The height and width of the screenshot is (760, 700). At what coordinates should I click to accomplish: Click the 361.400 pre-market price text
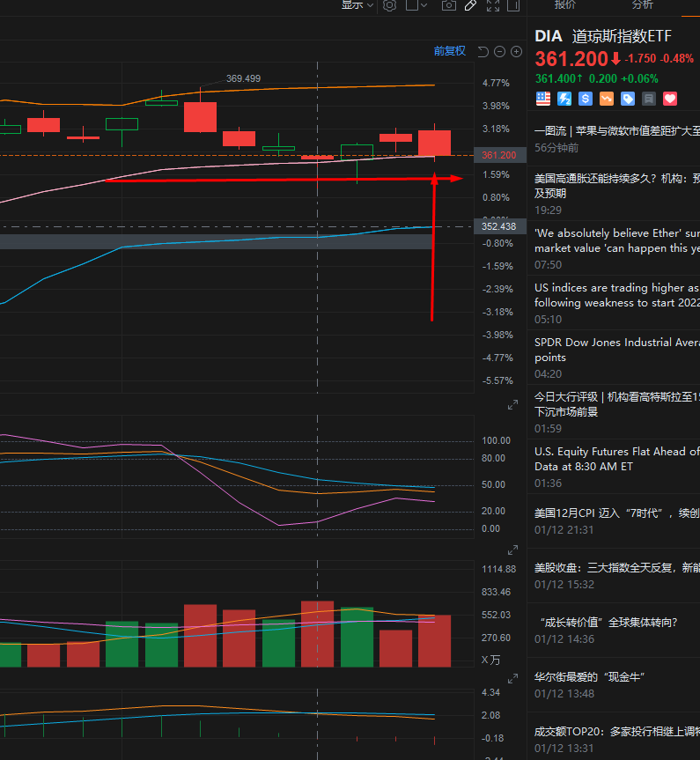(556, 78)
